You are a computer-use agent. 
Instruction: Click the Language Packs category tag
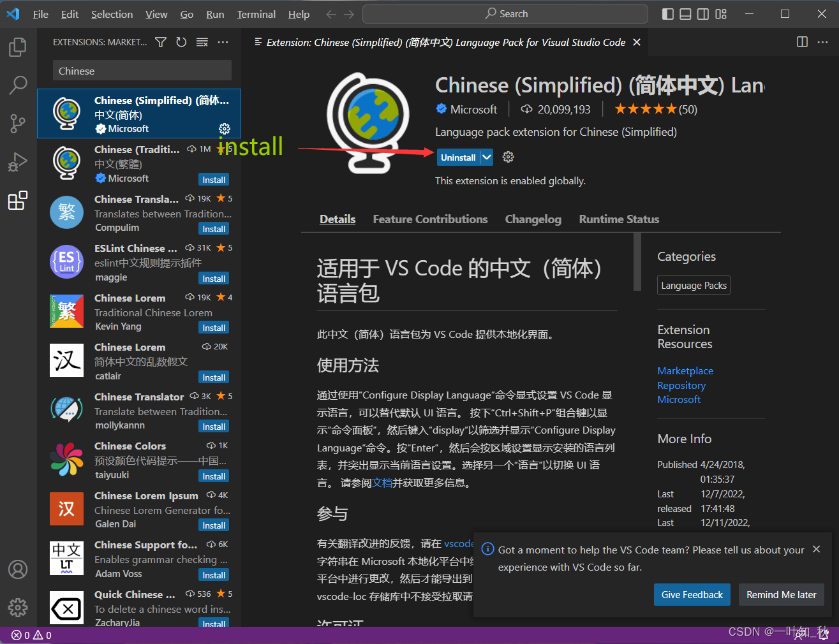694,285
